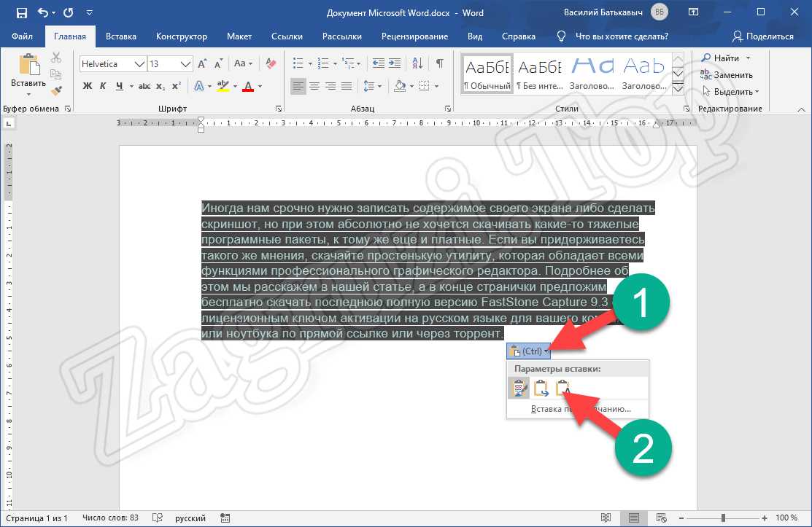This screenshot has width=812, height=527.
Task: Select the 'Без инте...' style thumbnail
Action: tap(540, 74)
